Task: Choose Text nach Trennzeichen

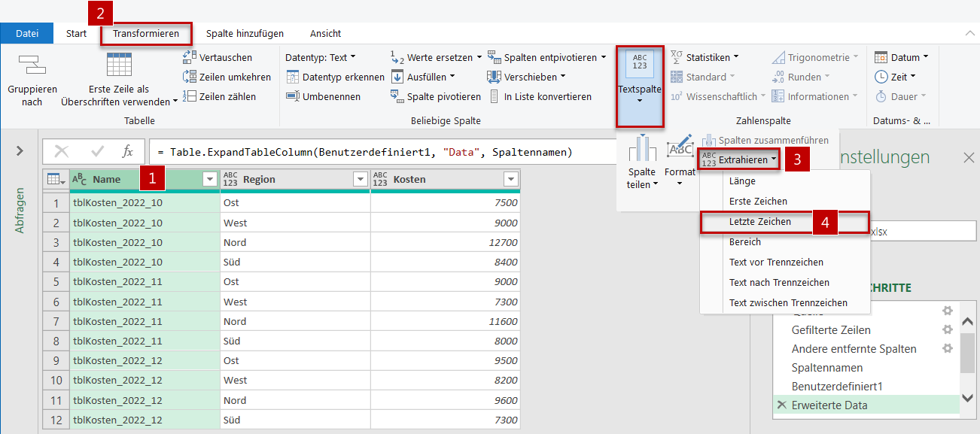Action: tap(784, 282)
